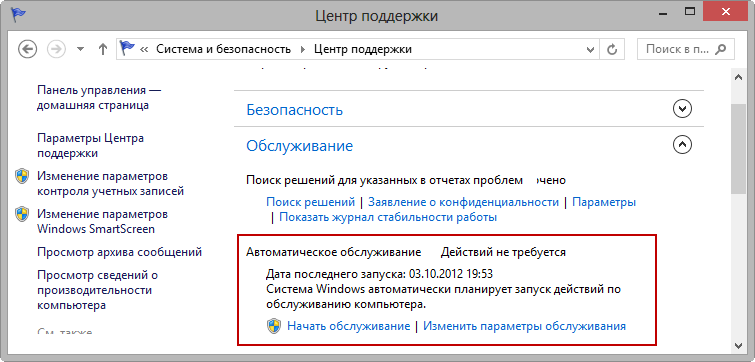
Task: Expand the 'Безопасность' section chevron
Action: (682, 109)
